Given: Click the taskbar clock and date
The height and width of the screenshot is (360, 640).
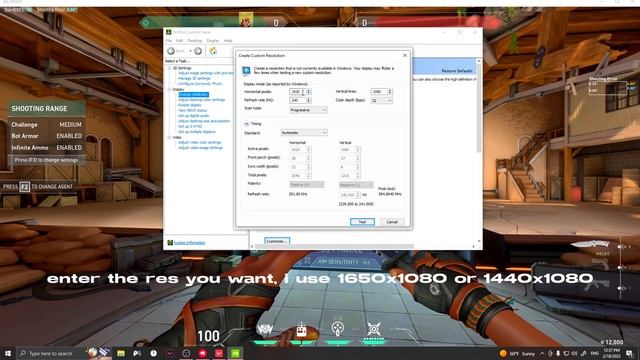Looking at the screenshot, I should click(611, 353).
